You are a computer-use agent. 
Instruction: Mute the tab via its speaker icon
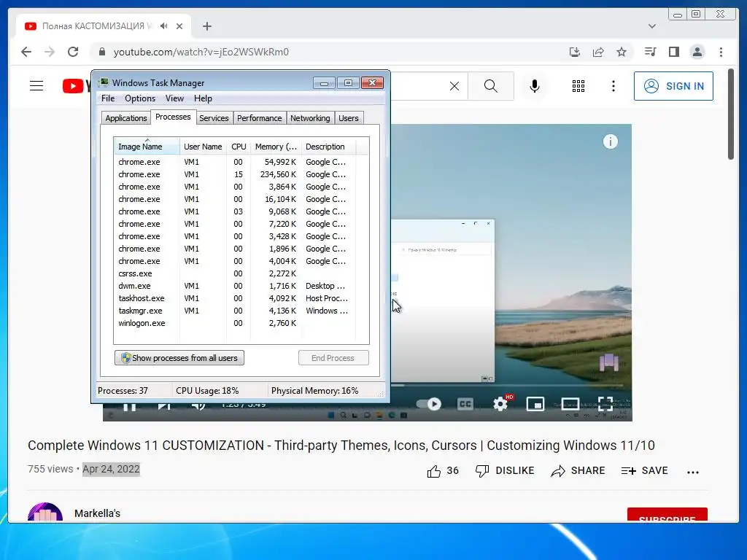pos(164,26)
